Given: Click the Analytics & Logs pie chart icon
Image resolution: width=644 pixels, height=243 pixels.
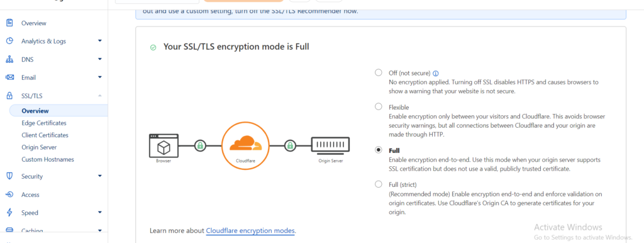Looking at the screenshot, I should coord(9,41).
